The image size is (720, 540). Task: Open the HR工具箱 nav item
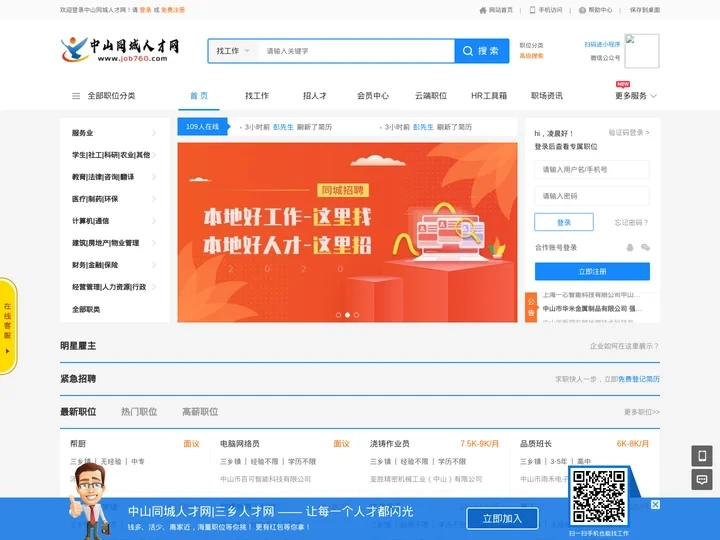click(x=489, y=96)
